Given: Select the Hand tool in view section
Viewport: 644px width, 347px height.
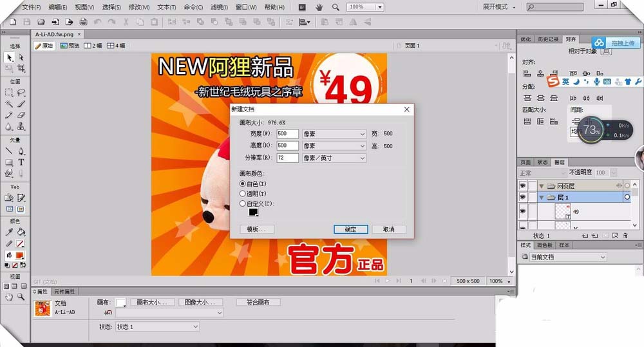Looking at the screenshot, I should 10,297.
